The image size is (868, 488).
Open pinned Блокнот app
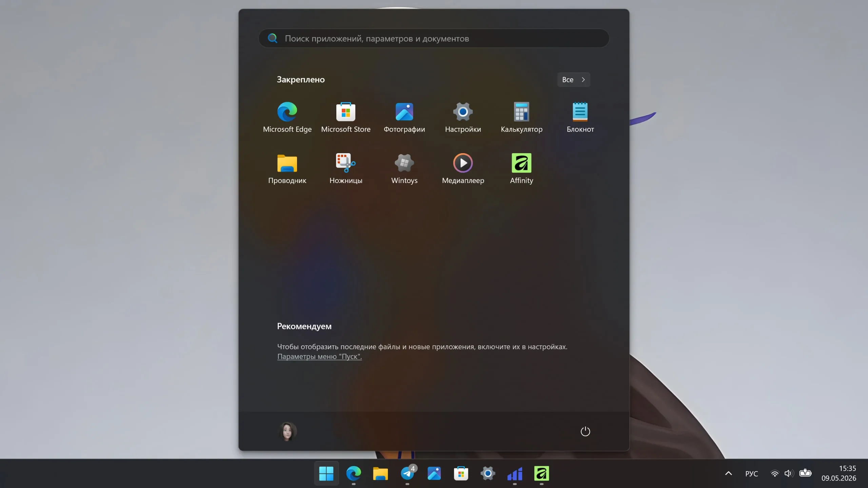coord(580,117)
